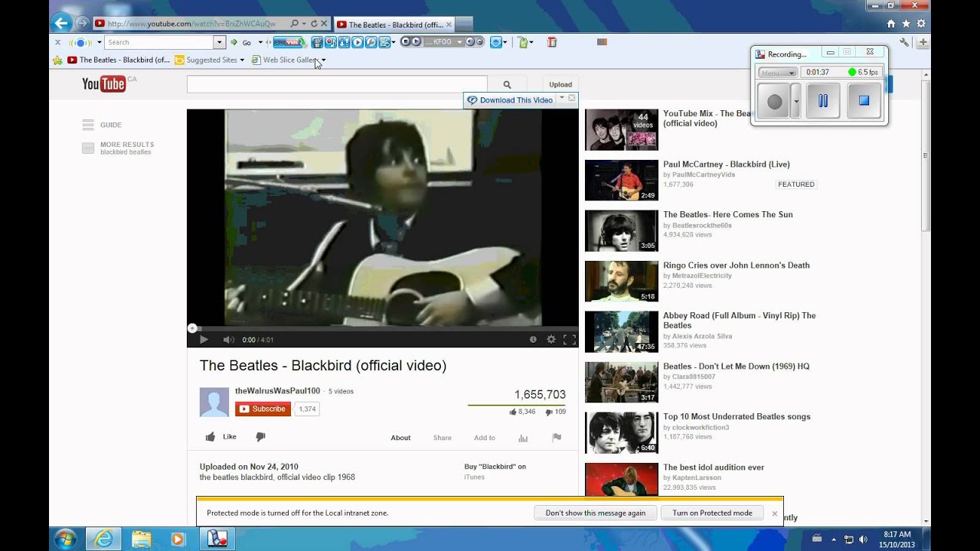This screenshot has width=980, height=551.
Task: Click the toolbar wrench options icon
Action: tap(904, 42)
